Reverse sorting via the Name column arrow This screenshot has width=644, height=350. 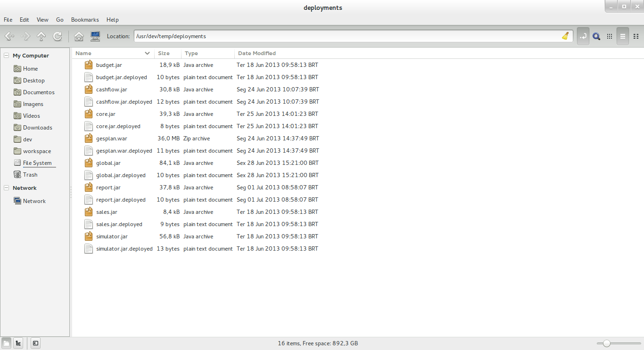point(148,53)
